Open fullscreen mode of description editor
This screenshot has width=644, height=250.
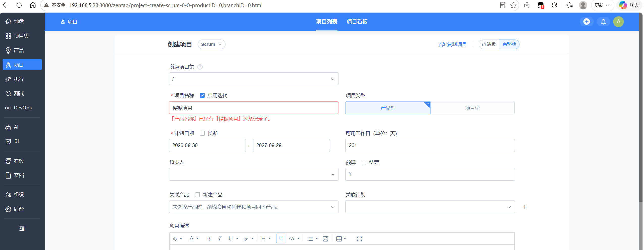coord(359,239)
